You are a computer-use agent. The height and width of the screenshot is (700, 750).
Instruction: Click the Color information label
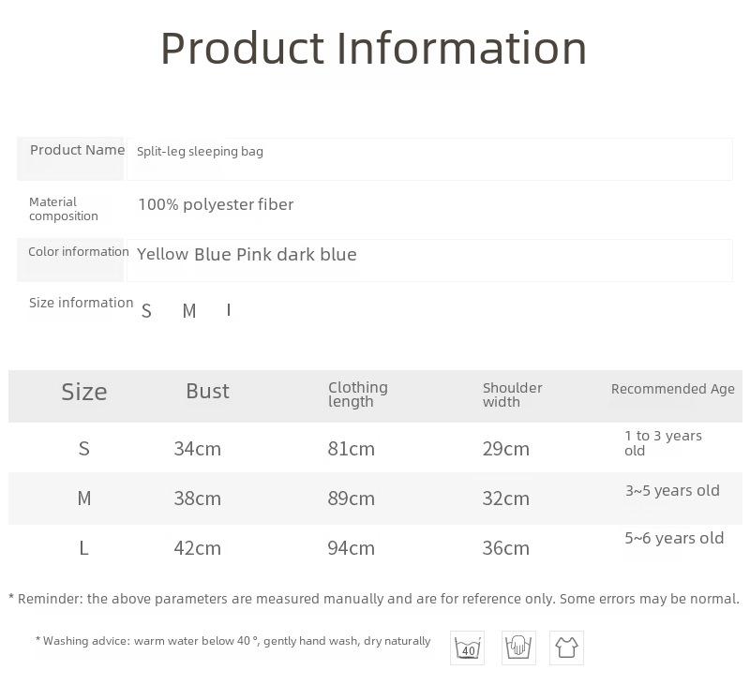coord(79,251)
